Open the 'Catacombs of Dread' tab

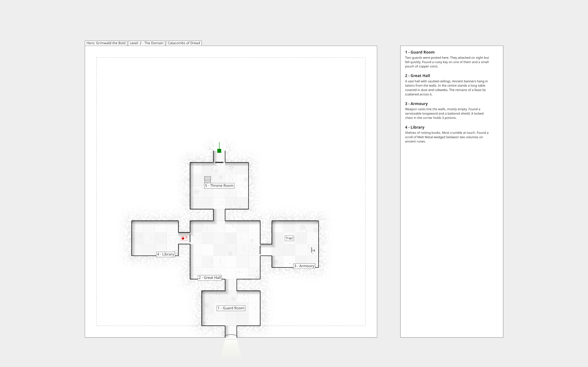(184, 43)
